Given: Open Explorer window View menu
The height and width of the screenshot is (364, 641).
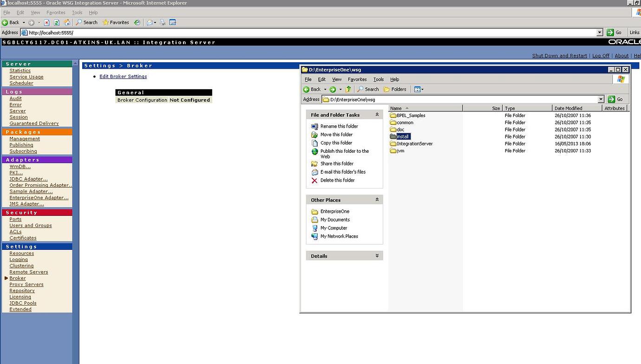Looking at the screenshot, I should click(337, 79).
